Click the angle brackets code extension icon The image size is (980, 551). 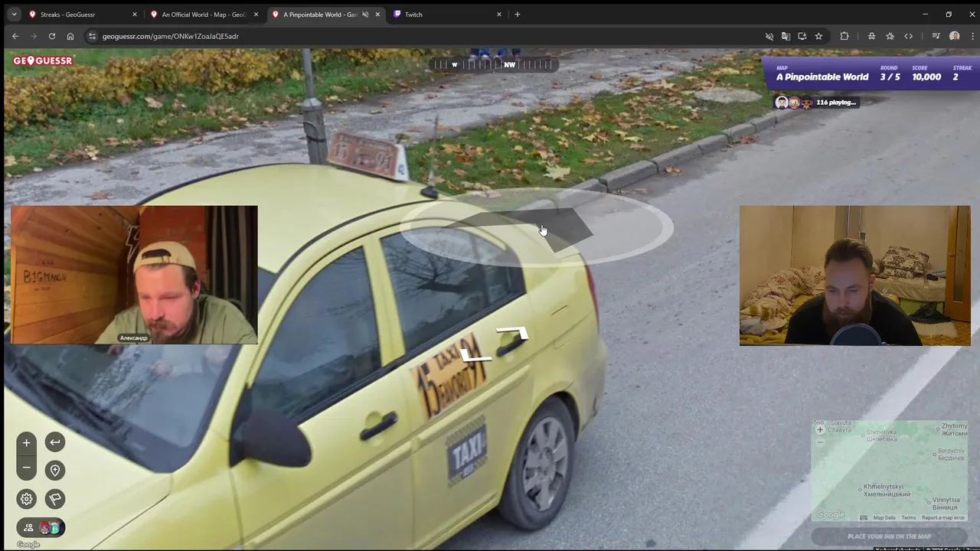tap(908, 36)
